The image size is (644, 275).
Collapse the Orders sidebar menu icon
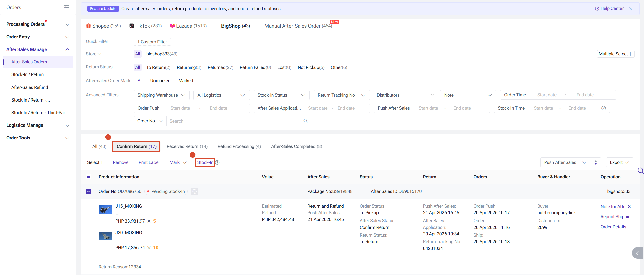(66, 7)
